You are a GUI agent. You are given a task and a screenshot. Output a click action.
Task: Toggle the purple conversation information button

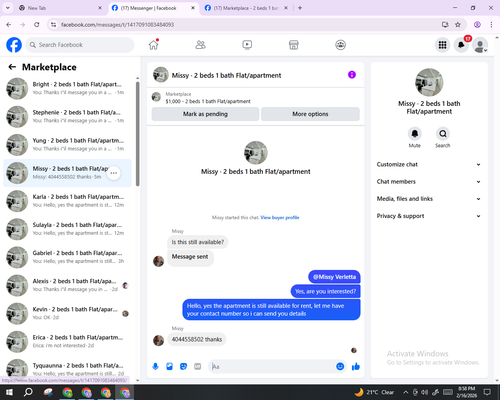[x=352, y=75]
